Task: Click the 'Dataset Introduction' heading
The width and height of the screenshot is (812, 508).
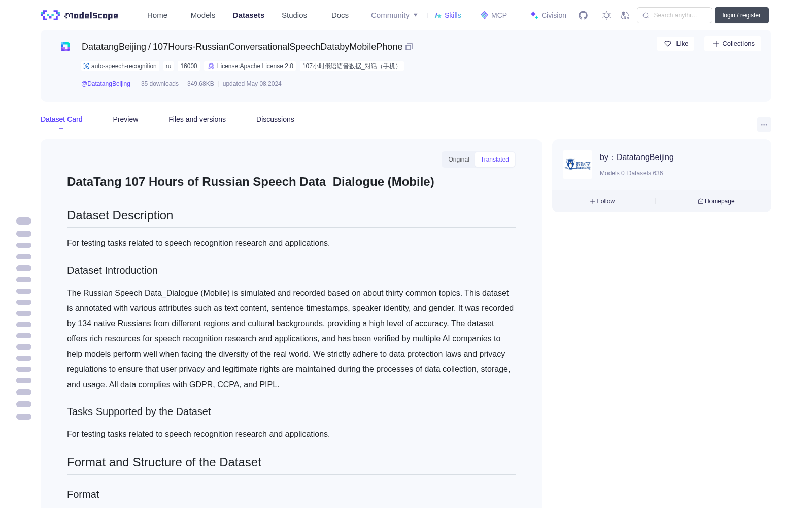Action: (112, 270)
